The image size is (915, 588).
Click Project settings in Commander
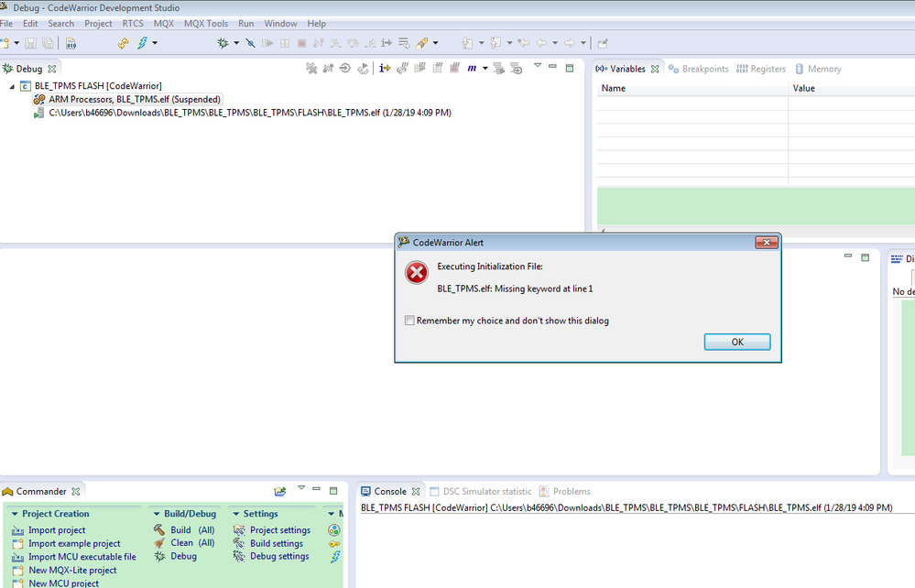pyautogui.click(x=280, y=529)
